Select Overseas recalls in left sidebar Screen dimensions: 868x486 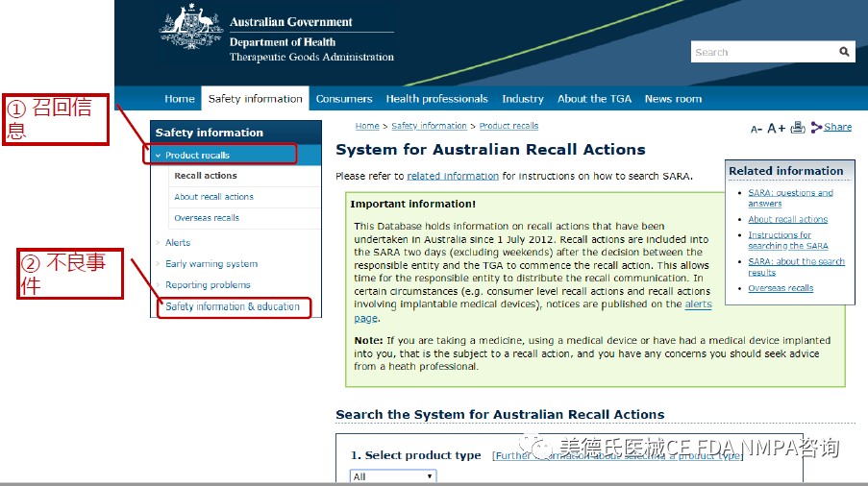point(207,218)
